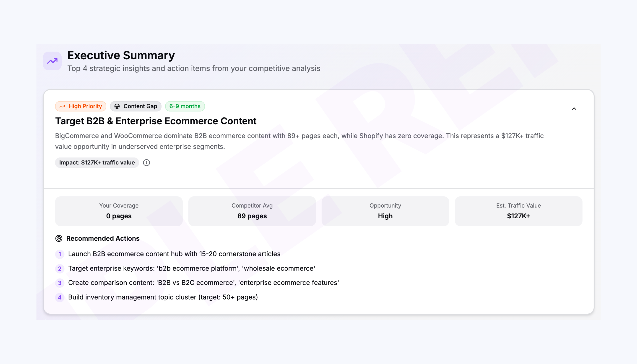Click the purple trending arrow Executive Summary icon
This screenshot has height=364, width=637.
[52, 61]
